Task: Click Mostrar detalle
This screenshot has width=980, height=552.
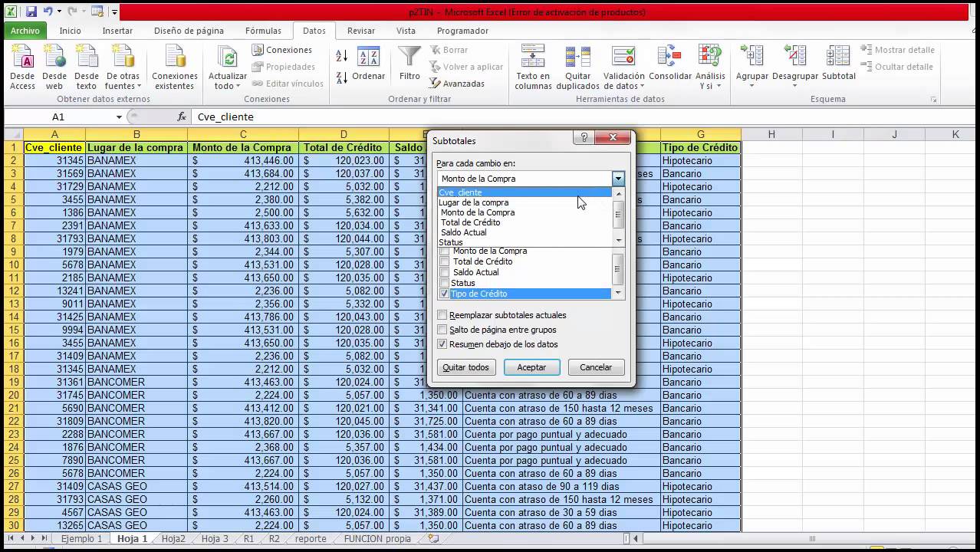Action: coord(898,50)
